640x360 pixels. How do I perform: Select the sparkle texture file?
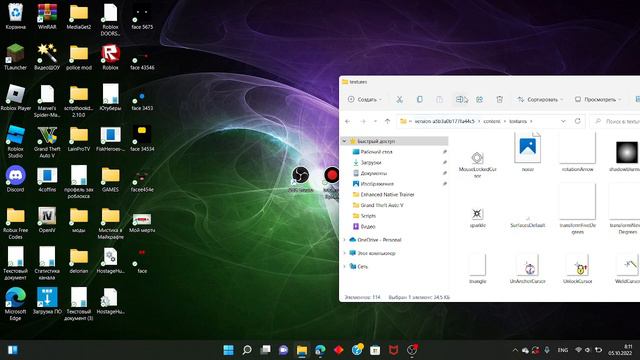pyautogui.click(x=477, y=217)
